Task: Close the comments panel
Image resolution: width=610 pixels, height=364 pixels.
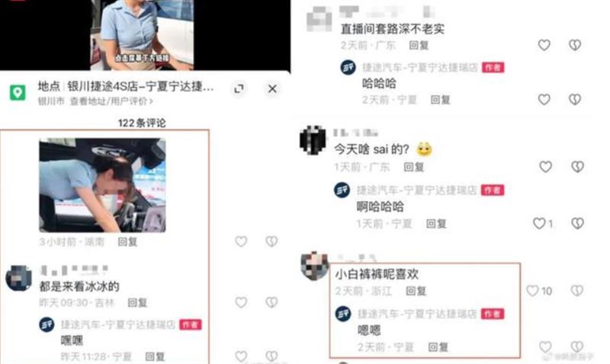Action: [x=272, y=89]
